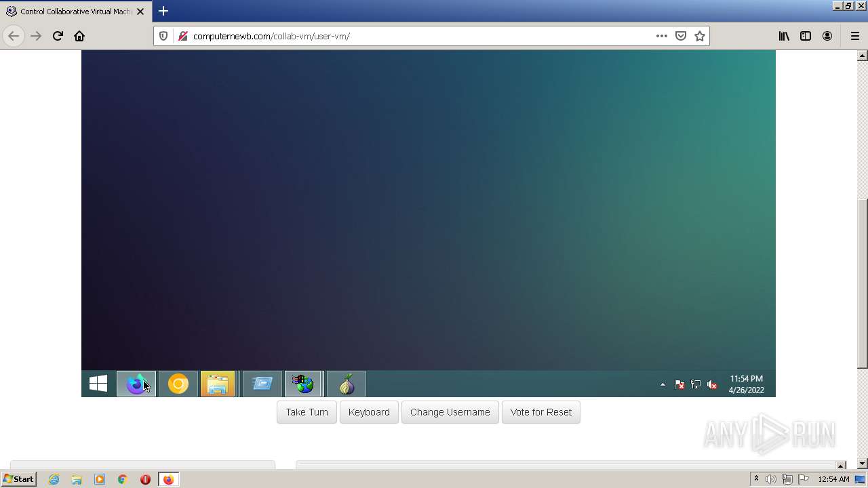Open the Windows Start menu inside the VM
This screenshot has width=868, height=488.
pyautogui.click(x=98, y=384)
